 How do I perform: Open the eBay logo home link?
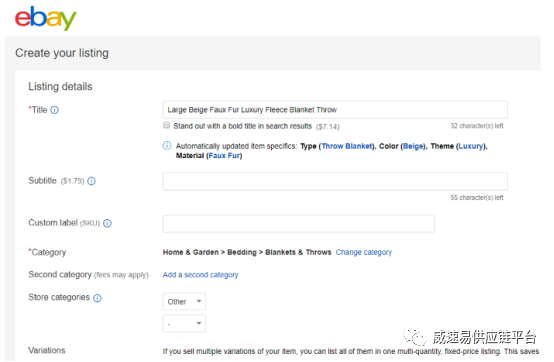tap(45, 18)
